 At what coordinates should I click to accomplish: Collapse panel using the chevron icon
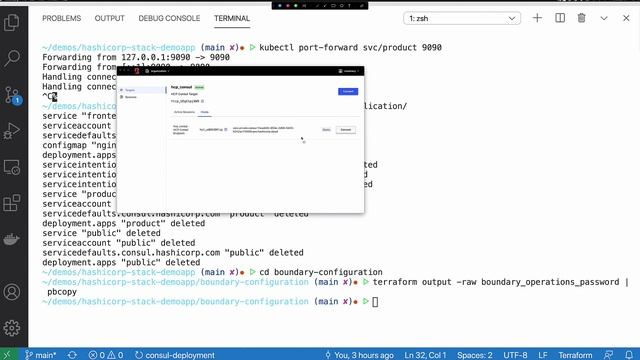604,18
